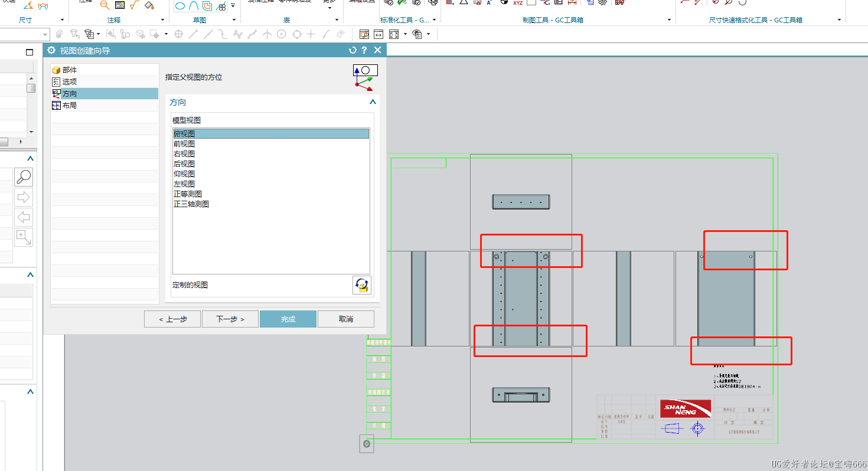The height and width of the screenshot is (471, 868).
Task: Click the image insert icon in 注释 group
Action: pos(120,5)
